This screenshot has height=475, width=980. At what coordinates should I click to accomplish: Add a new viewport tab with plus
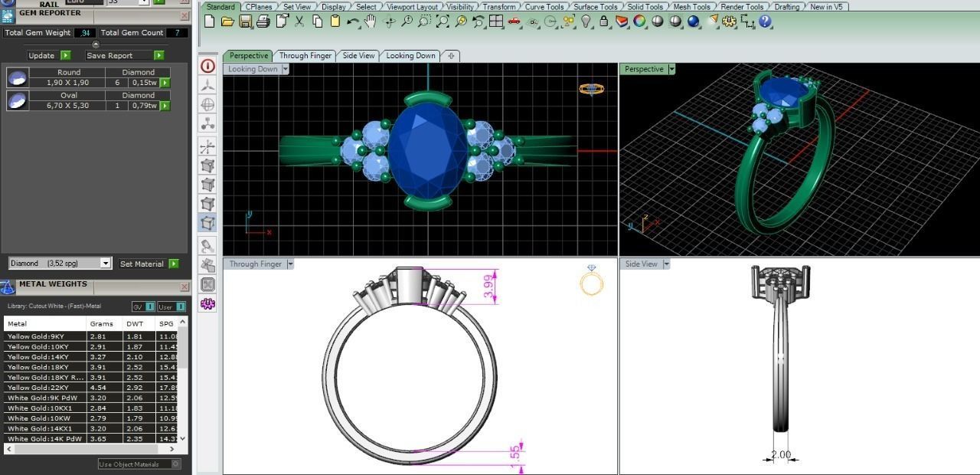tap(451, 55)
